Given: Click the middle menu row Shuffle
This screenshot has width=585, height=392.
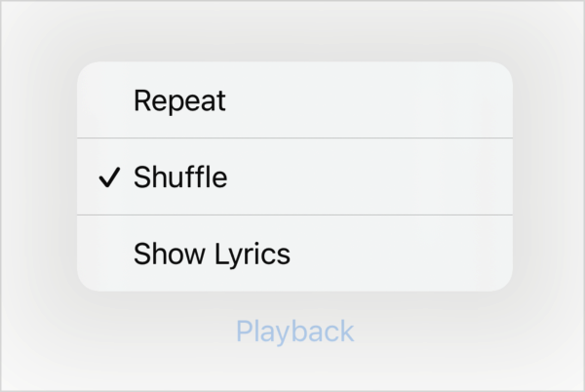Looking at the screenshot, I should [292, 177].
